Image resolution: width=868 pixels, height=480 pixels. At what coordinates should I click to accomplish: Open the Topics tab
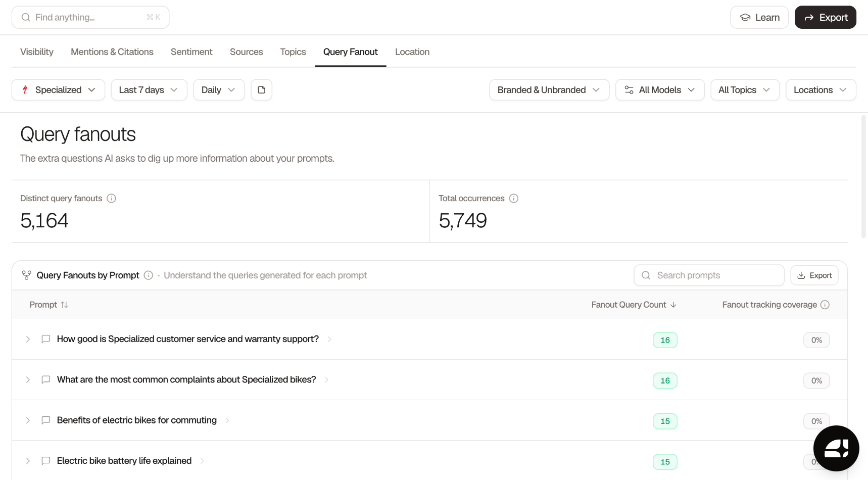(293, 52)
